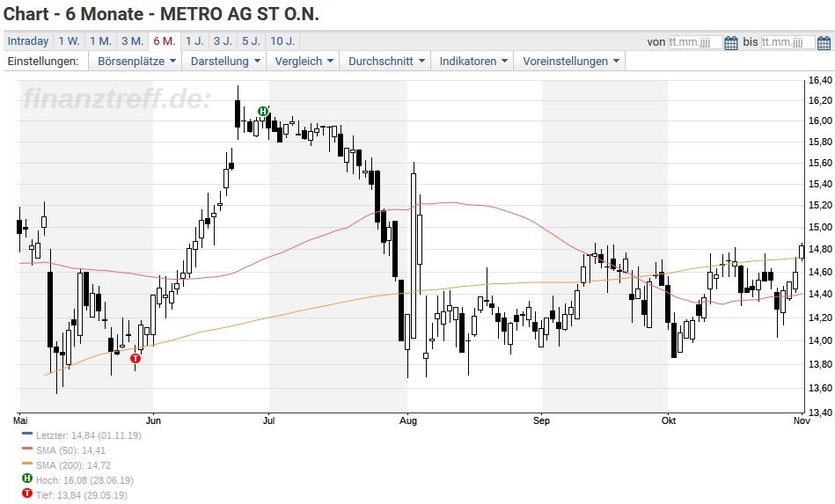The height and width of the screenshot is (504, 835).
Task: Click the 'von' start date input field
Action: pyautogui.click(x=695, y=42)
